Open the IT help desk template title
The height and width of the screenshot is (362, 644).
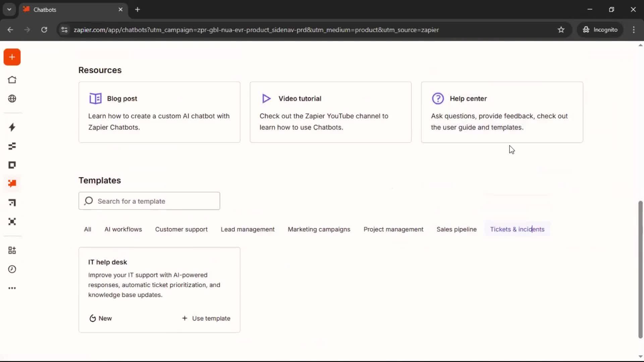coord(108,262)
